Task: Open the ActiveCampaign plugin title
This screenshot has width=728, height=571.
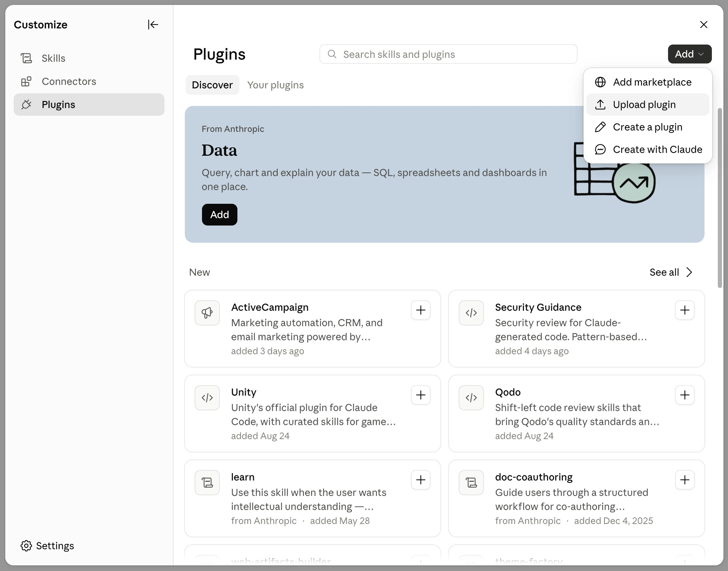Action: 270,307
